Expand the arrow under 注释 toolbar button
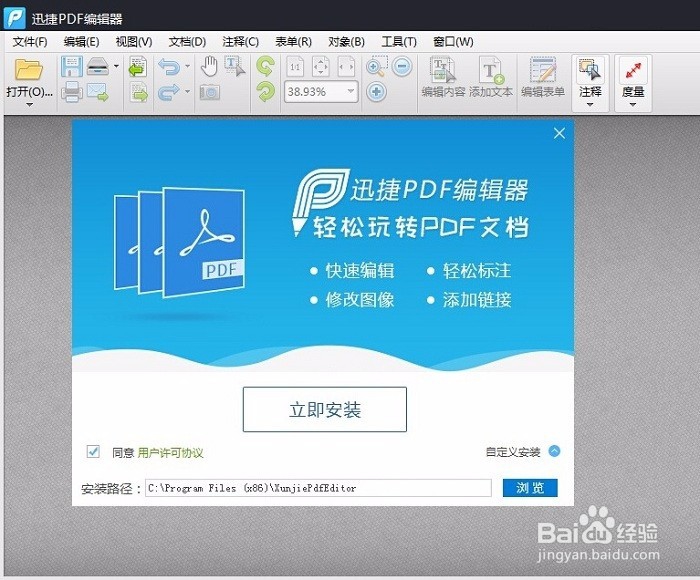700x580 pixels. click(590, 105)
